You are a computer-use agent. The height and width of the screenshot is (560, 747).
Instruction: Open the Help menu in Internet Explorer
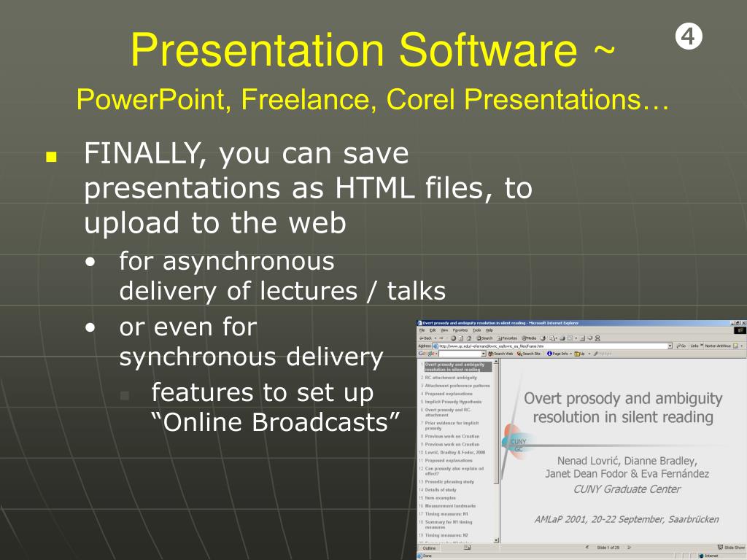tap(489, 330)
